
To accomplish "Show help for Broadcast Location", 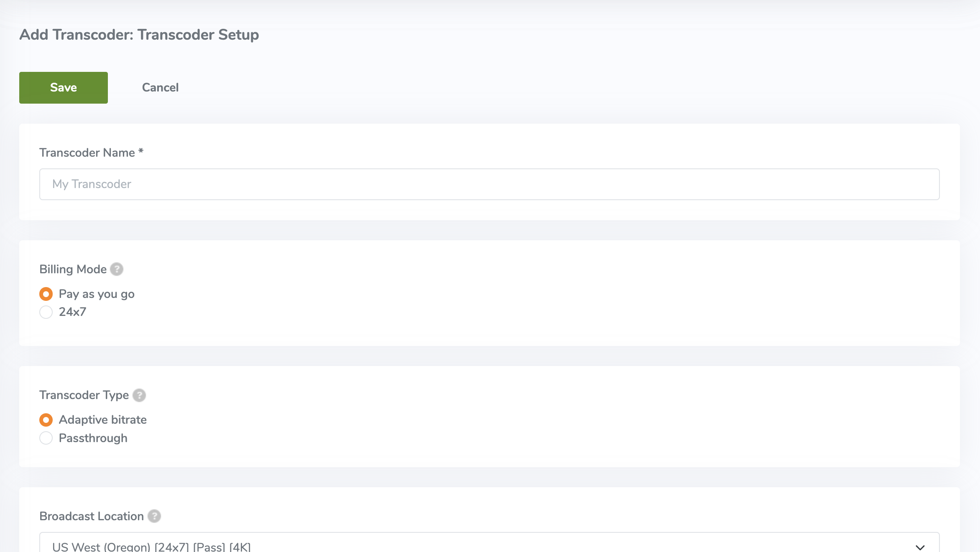I will pos(154,516).
